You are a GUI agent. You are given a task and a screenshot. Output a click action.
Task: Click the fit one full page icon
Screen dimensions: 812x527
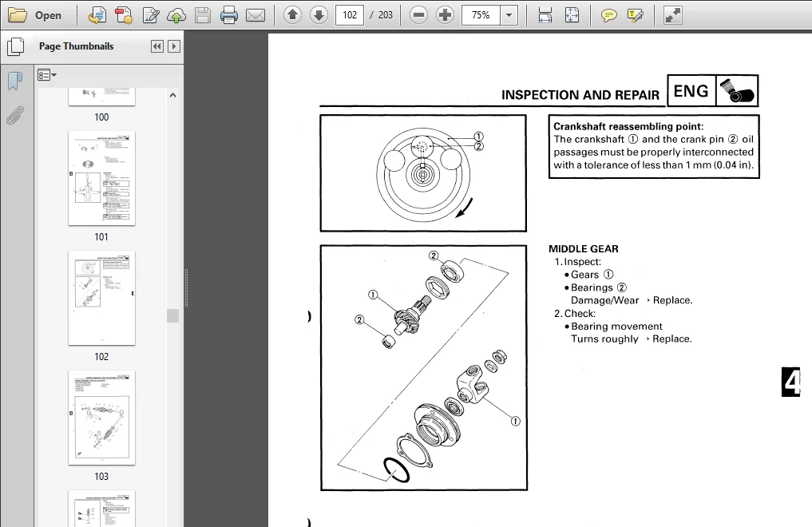572,15
